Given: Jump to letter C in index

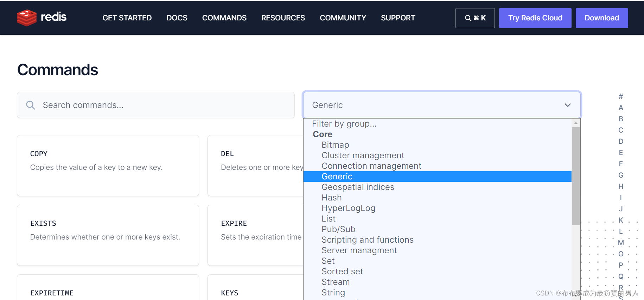Looking at the screenshot, I should (621, 130).
